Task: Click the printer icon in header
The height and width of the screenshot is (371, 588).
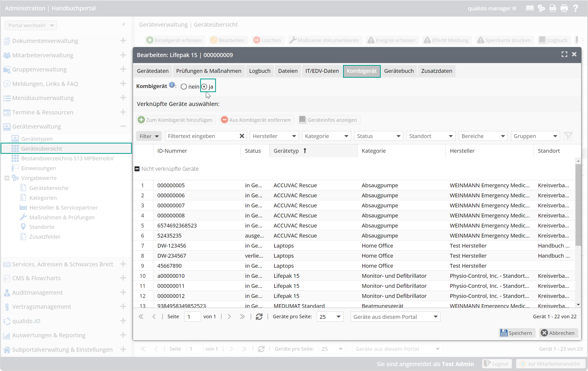Action: click(x=564, y=8)
